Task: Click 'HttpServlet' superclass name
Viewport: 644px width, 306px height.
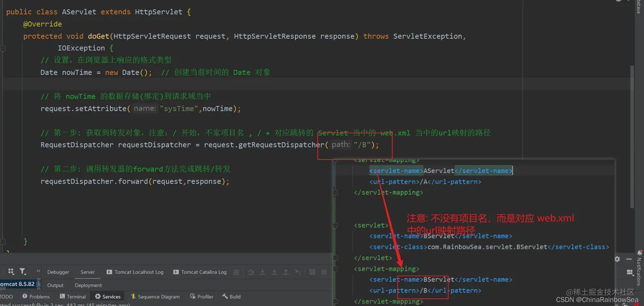Action: (159, 12)
